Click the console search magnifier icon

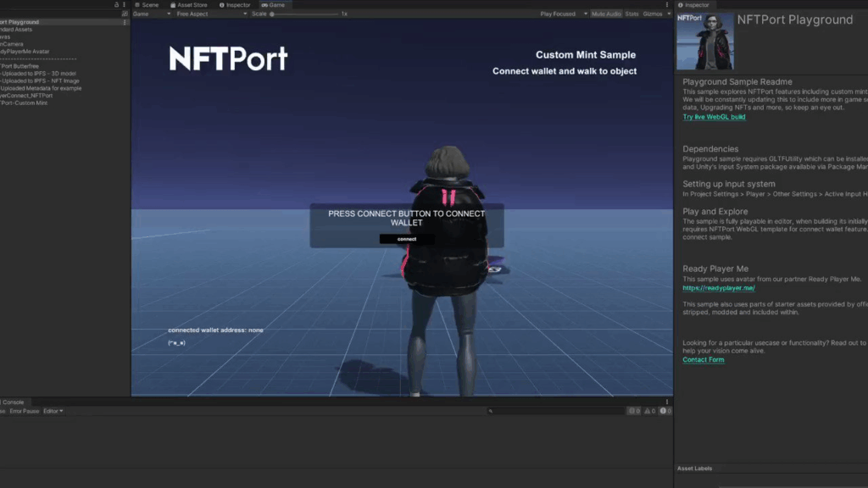491,411
